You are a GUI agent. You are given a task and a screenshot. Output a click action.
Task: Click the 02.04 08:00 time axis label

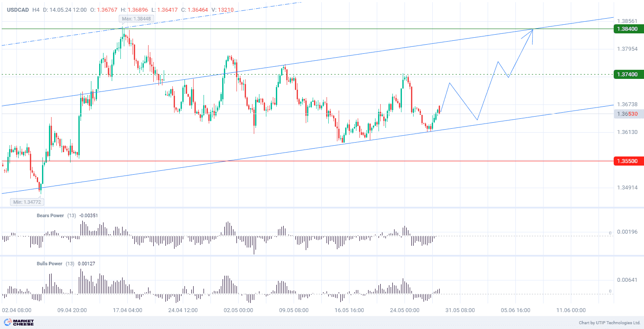pos(16,310)
